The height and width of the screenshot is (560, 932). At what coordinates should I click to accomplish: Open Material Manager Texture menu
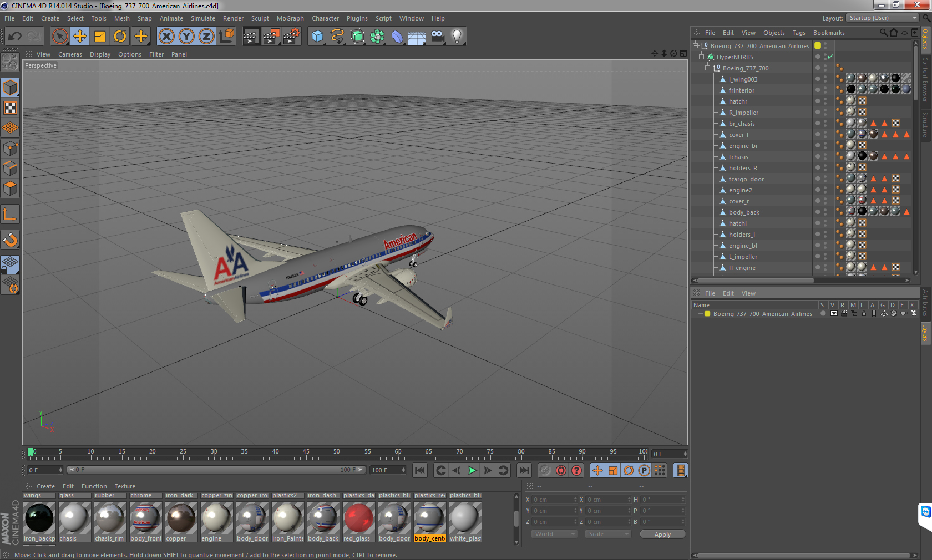tap(125, 486)
